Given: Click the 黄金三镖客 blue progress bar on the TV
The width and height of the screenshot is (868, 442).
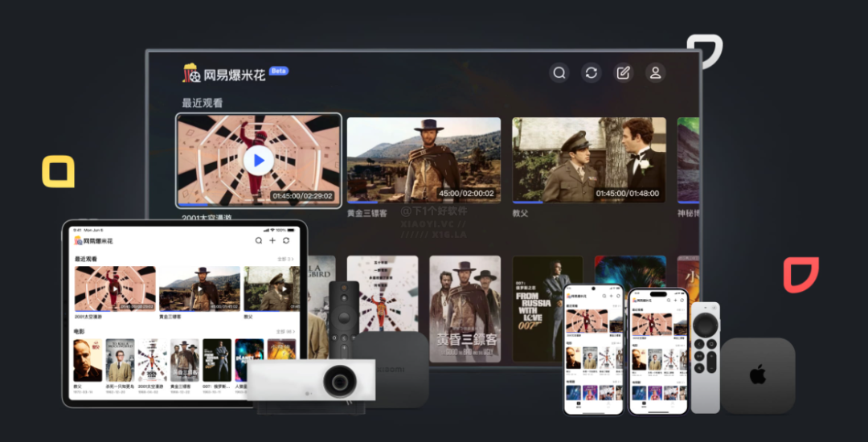Looking at the screenshot, I should (x=362, y=202).
